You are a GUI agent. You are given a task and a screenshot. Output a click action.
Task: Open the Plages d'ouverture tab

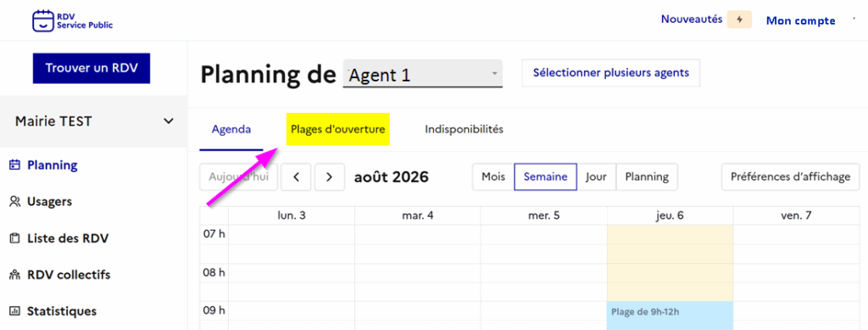click(x=337, y=130)
